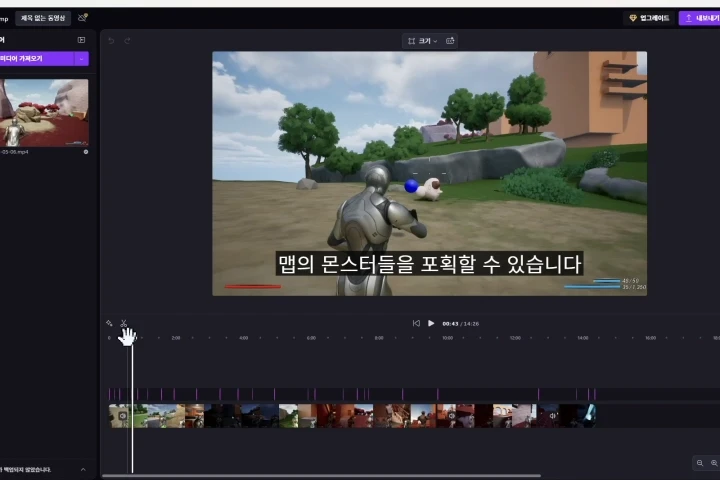Zoom in the timeline
The height and width of the screenshot is (480, 720).
coord(714,463)
